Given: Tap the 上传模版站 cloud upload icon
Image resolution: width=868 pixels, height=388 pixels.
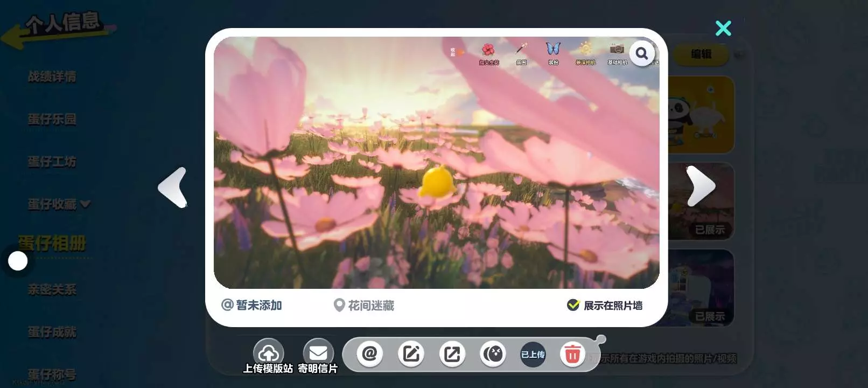Looking at the screenshot, I should (268, 353).
